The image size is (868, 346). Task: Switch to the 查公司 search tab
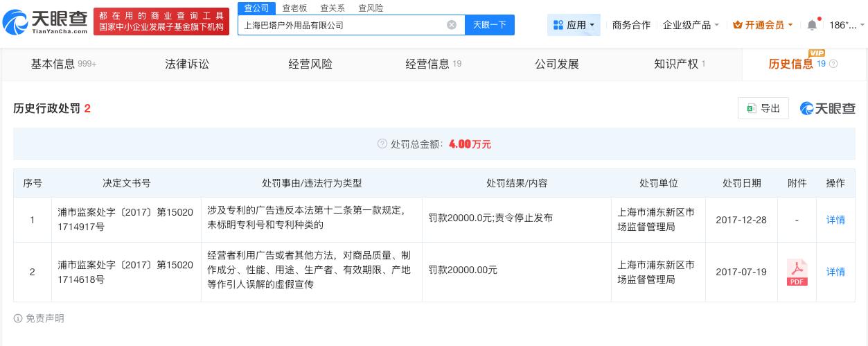pyautogui.click(x=256, y=8)
